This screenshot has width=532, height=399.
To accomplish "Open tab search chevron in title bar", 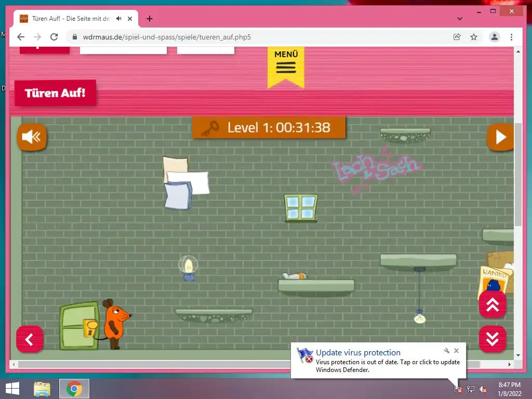I will 460,19.
